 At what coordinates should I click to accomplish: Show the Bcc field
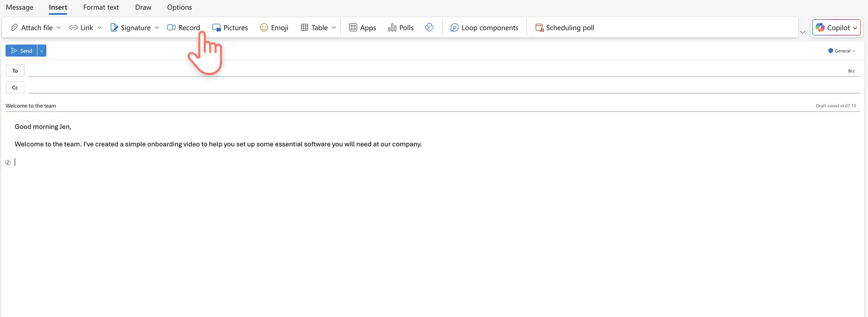851,71
